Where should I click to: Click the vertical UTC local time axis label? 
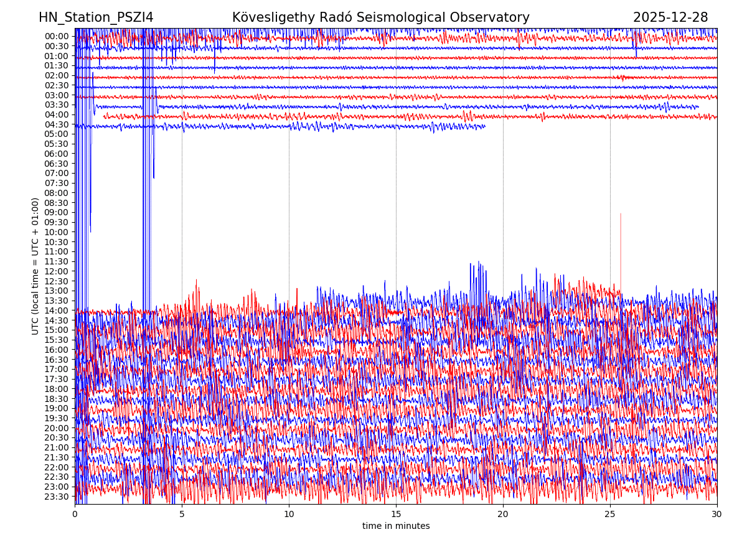pyautogui.click(x=35, y=266)
